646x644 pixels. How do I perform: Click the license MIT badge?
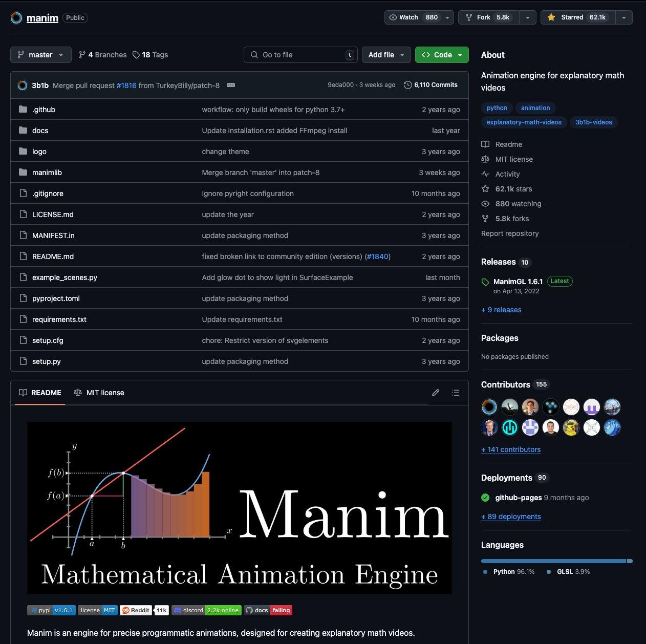point(98,610)
